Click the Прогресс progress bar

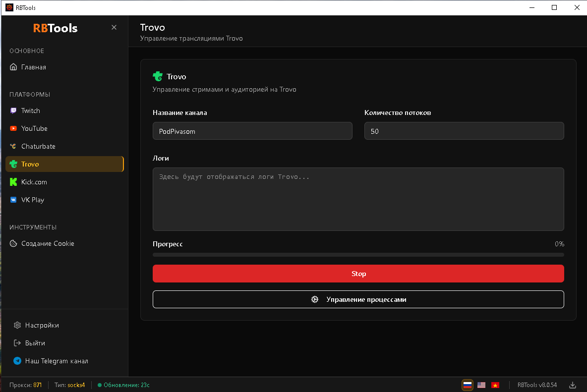pos(358,255)
